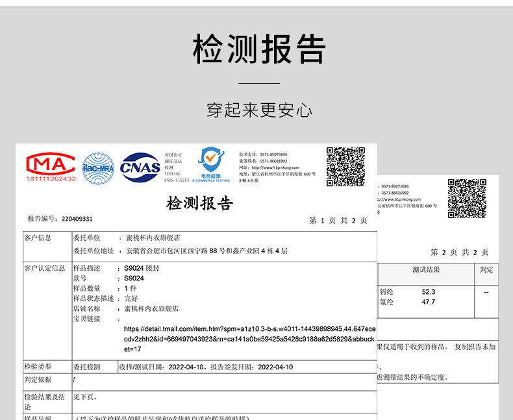513x420 pixels.
Task: Open the detail.tmall.com product link
Action: tap(249, 339)
